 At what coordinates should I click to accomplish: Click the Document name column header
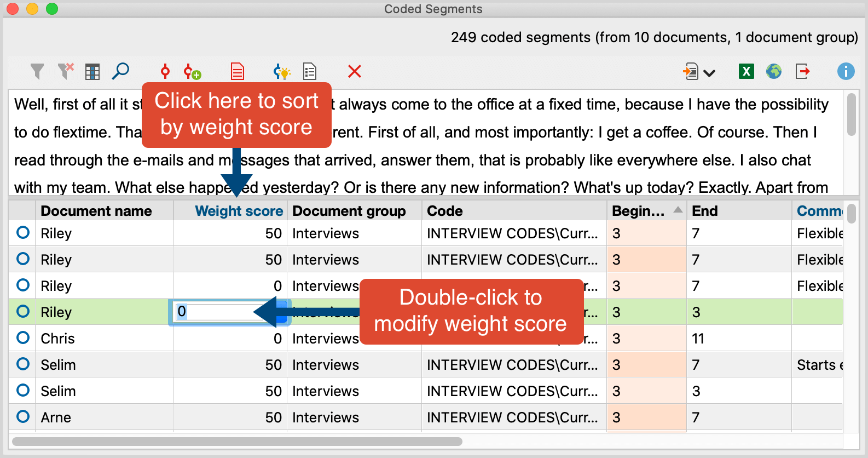(96, 211)
